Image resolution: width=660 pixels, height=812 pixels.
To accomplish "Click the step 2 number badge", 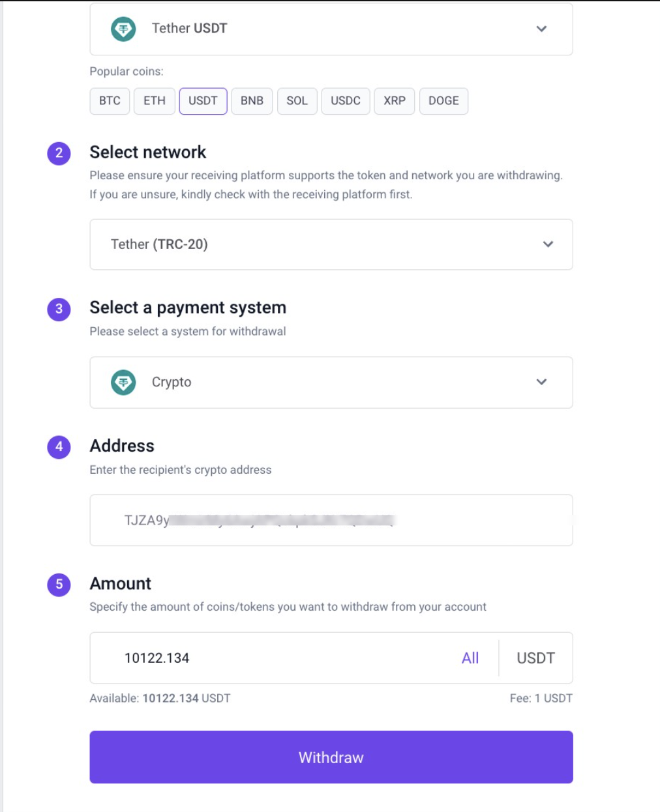I will pyautogui.click(x=59, y=153).
